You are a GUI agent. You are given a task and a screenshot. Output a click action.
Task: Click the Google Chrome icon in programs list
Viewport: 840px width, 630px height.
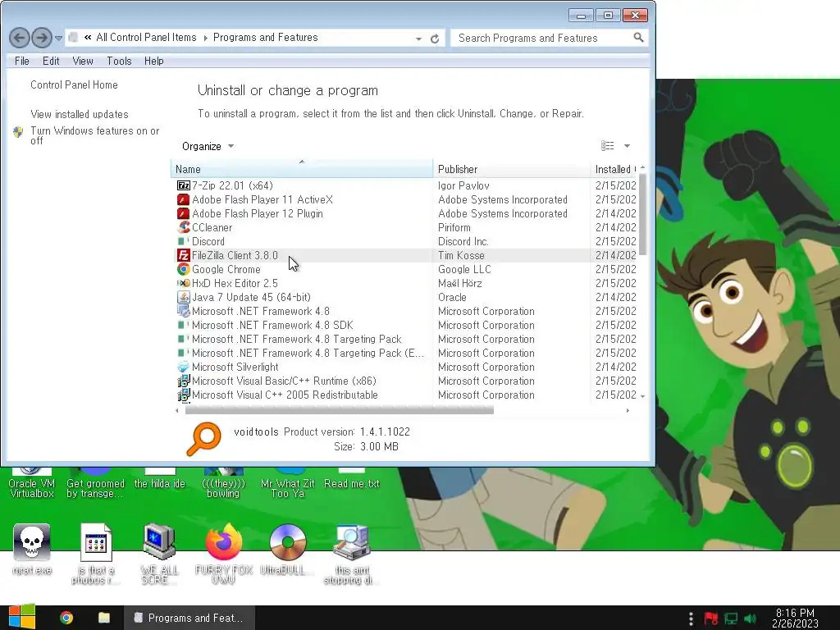coord(183,269)
